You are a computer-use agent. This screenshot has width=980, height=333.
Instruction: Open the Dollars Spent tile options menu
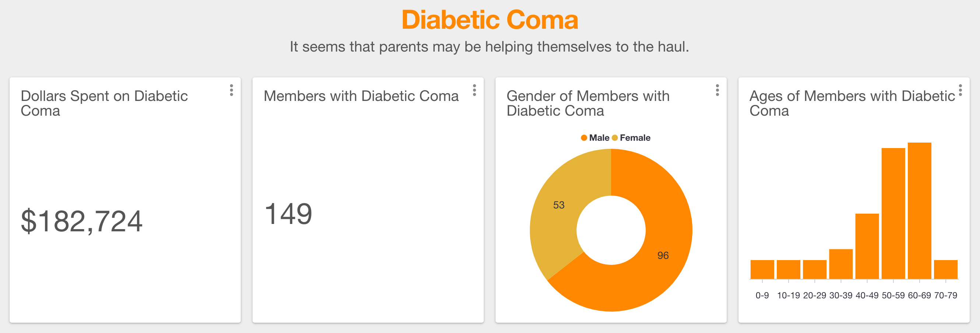(231, 90)
